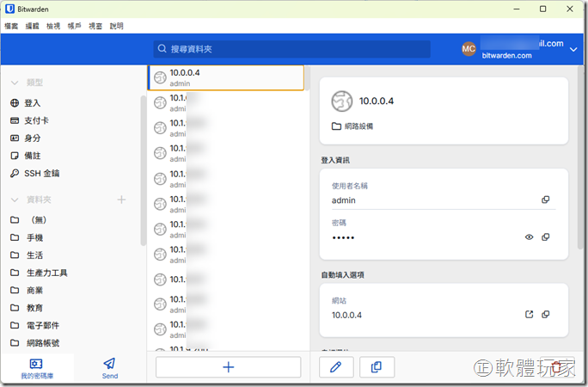Open account switcher dropdown arrow

point(574,49)
